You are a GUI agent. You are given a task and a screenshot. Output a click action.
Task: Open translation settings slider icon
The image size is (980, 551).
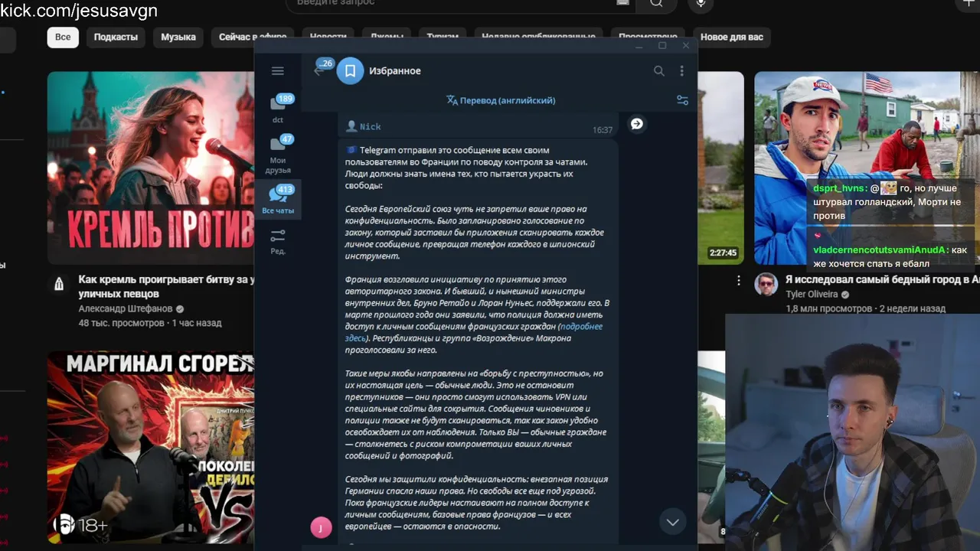pos(682,100)
